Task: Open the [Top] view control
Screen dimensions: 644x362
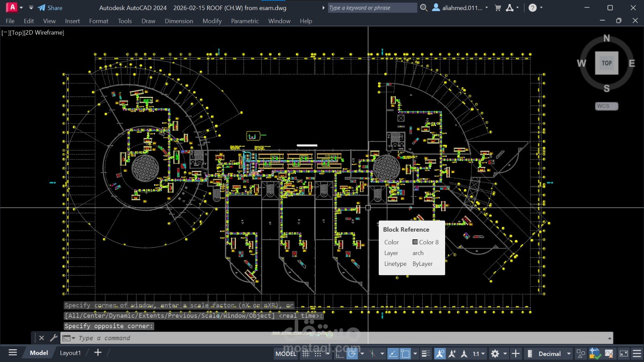Action: (x=17, y=33)
